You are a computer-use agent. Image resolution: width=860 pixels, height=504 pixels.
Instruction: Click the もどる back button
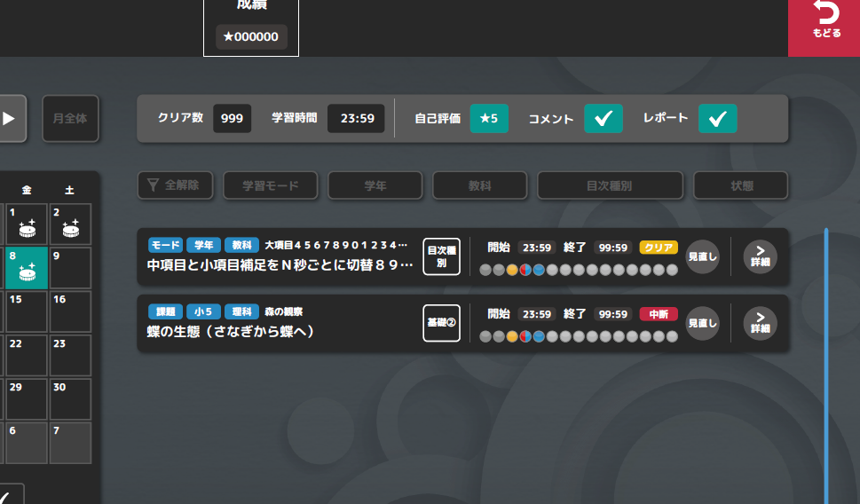[825, 27]
